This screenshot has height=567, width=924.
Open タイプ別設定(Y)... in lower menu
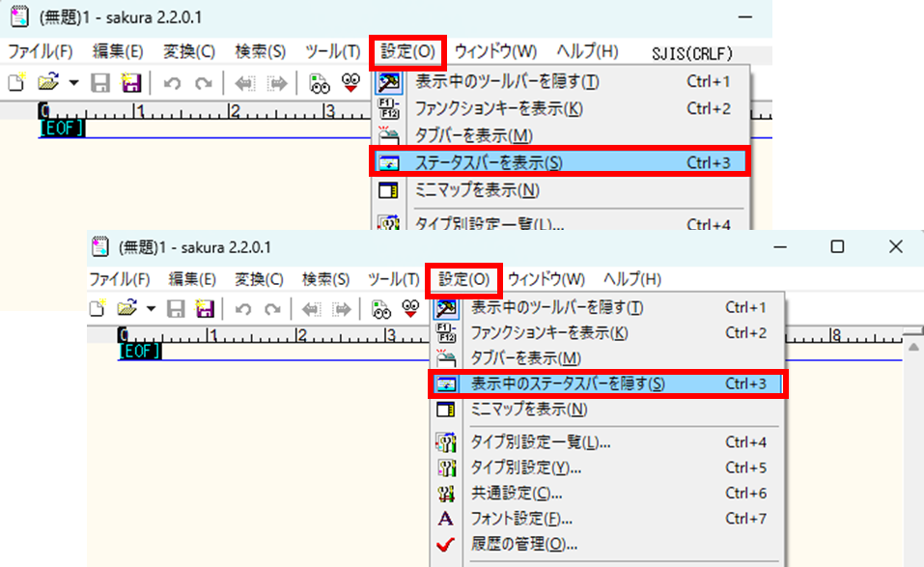[x=608, y=468]
